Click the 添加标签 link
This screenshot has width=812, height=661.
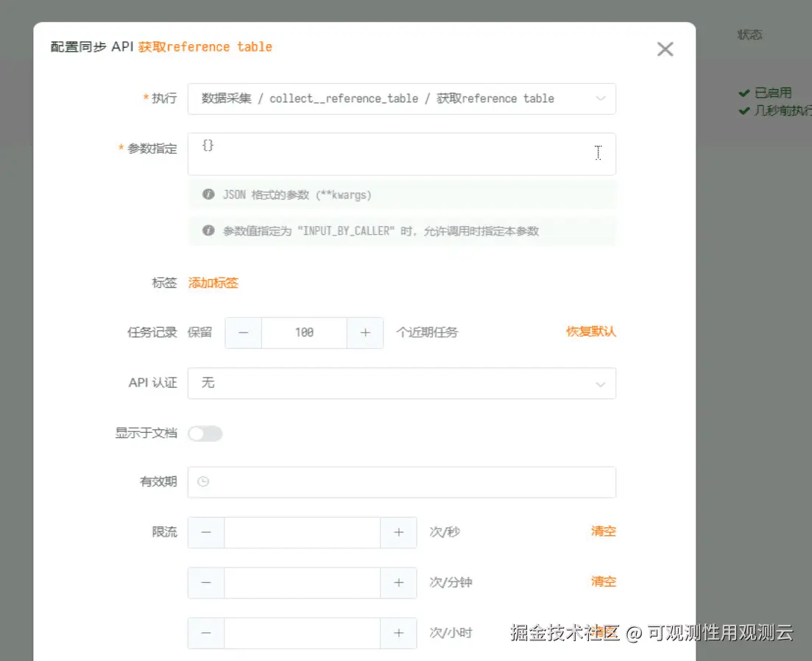pos(213,283)
